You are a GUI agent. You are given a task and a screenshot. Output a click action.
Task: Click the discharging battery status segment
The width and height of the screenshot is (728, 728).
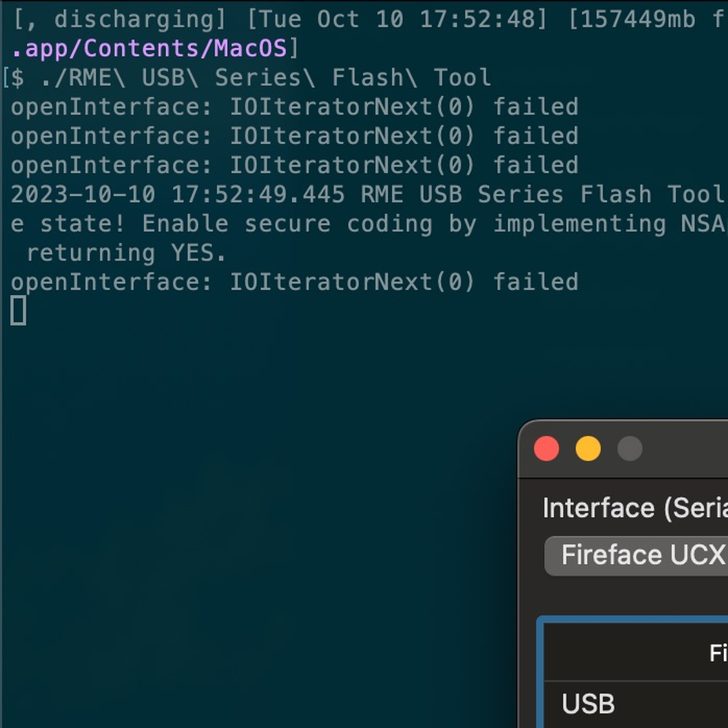tap(119, 19)
